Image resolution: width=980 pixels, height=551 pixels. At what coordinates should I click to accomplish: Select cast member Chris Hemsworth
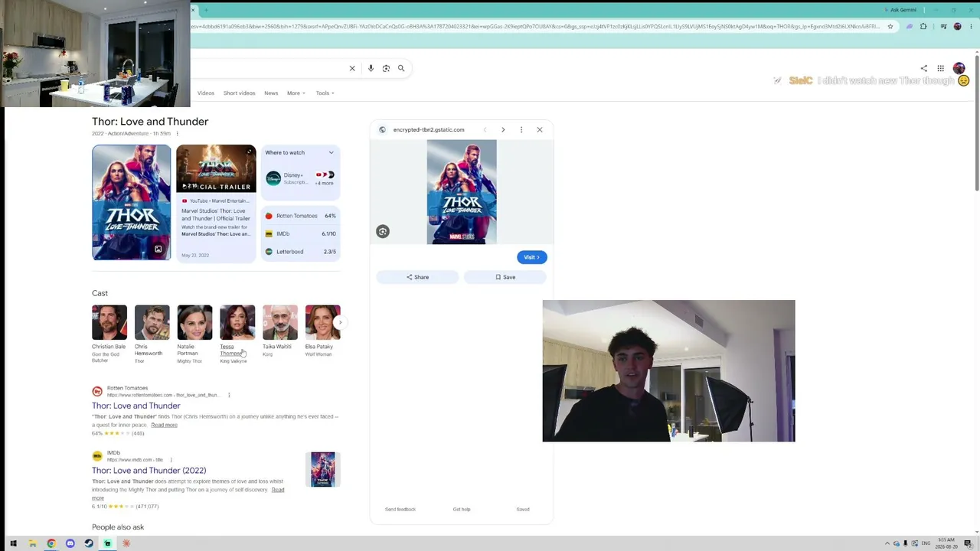pyautogui.click(x=152, y=334)
